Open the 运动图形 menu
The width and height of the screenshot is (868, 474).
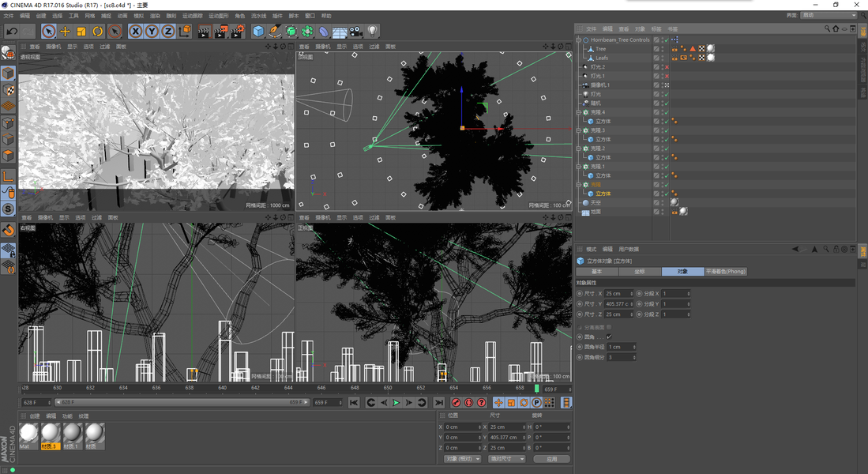click(219, 16)
